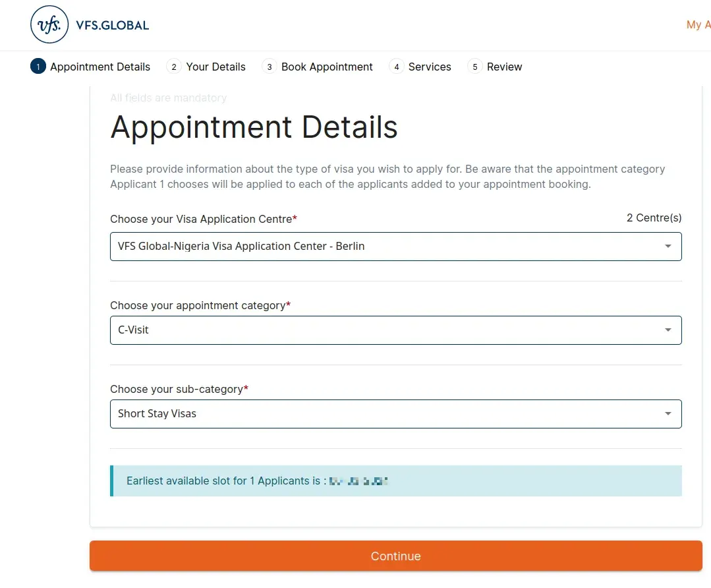Image resolution: width=711 pixels, height=588 pixels.
Task: Select the Book Appointment step
Action: pyautogui.click(x=327, y=67)
